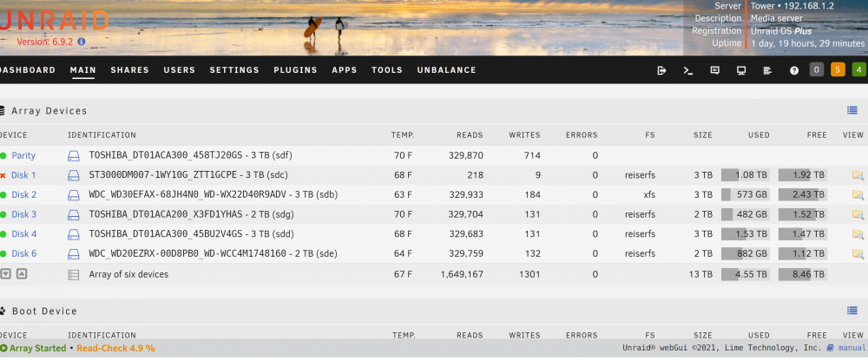
Task: Open the Dashboard tab
Action: click(x=27, y=70)
